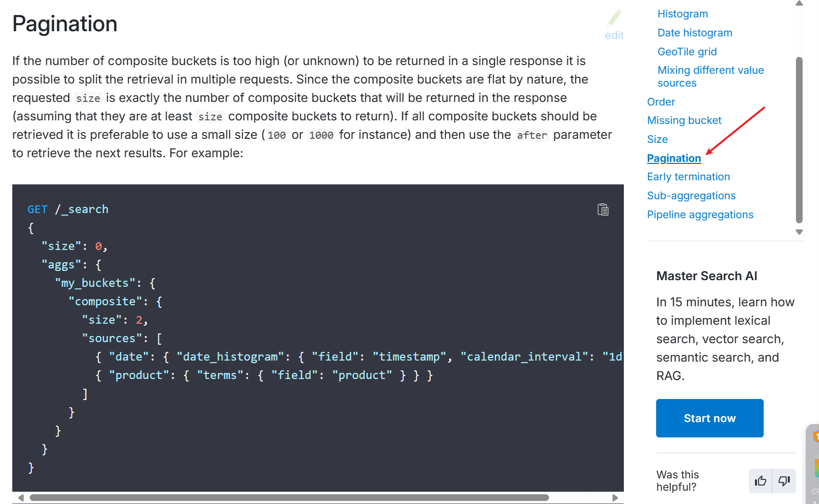Navigate to Order section
Viewport: 819px width, 504px height.
pyautogui.click(x=661, y=102)
